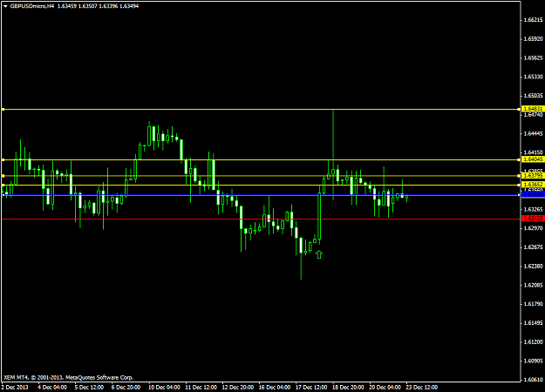Image resolution: width=545 pixels, height=392 pixels.
Task: Click the yellow 1.64045 price label
Action: 533,159
